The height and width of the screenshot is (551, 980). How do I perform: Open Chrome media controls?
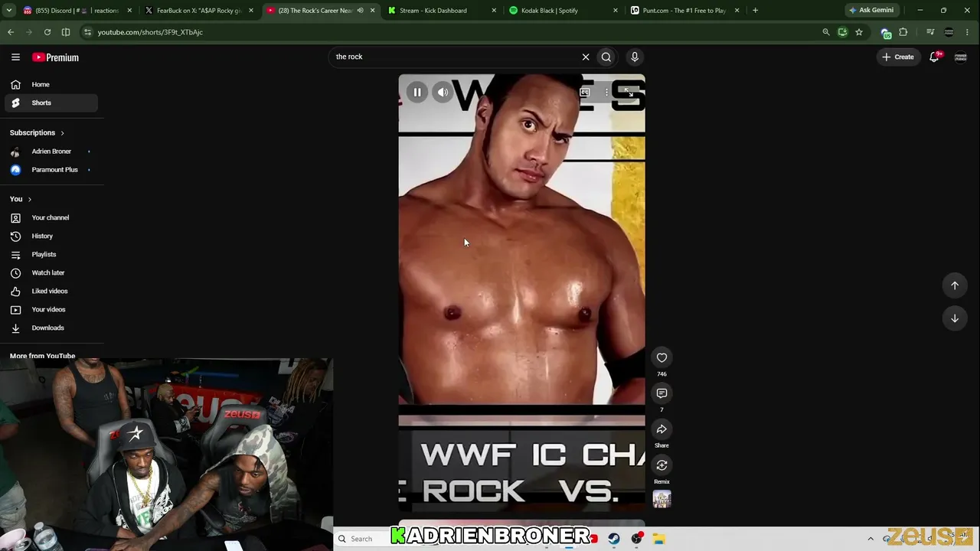(x=930, y=32)
